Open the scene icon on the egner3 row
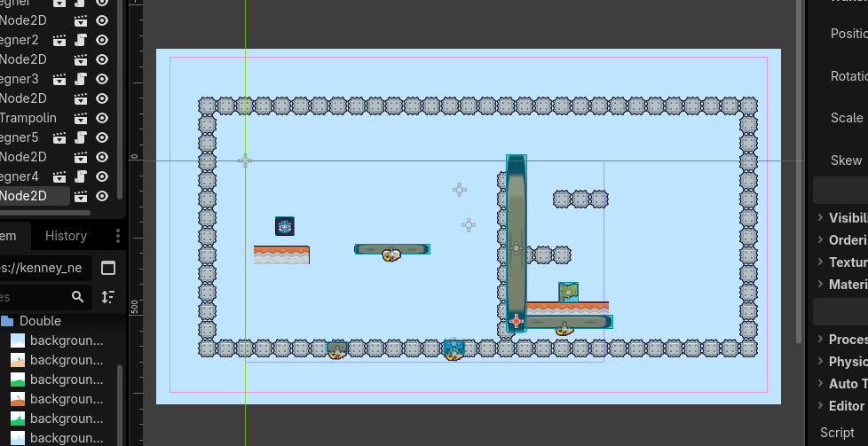 59,79
